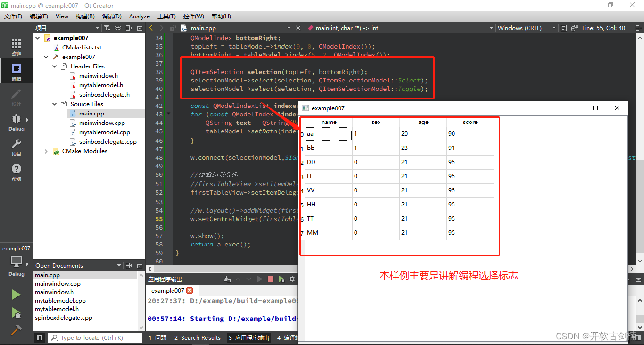644x345 pixels.
Task: Open the 欢迎 (Welcome) mode
Action: (x=17, y=47)
